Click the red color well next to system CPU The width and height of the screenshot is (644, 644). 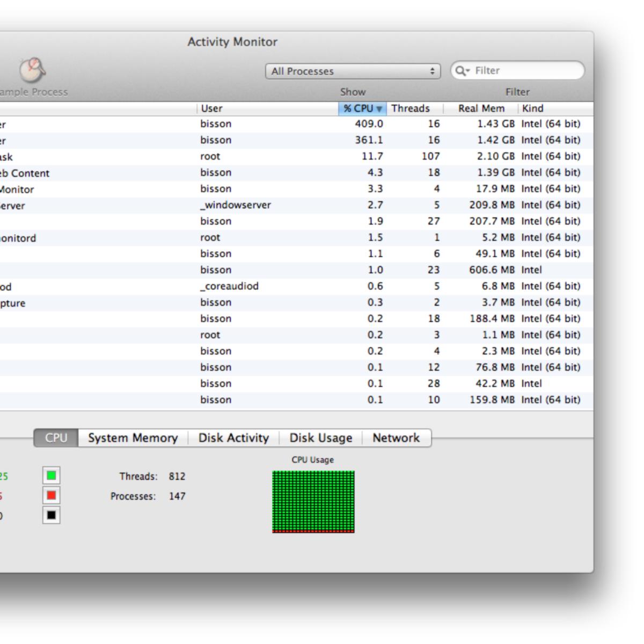[51, 496]
